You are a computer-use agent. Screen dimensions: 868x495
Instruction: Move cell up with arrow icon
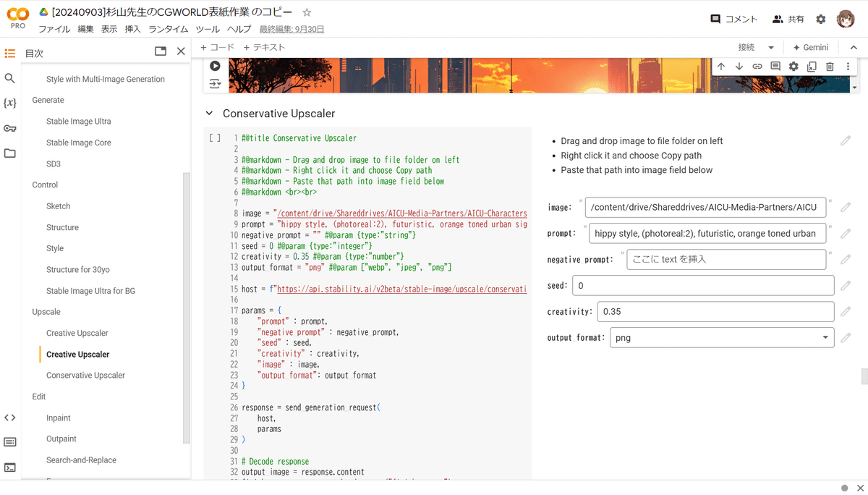721,67
